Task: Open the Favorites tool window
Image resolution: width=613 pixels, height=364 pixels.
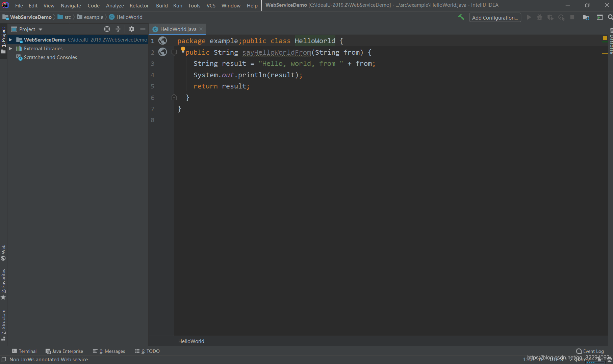Action: pos(3,284)
